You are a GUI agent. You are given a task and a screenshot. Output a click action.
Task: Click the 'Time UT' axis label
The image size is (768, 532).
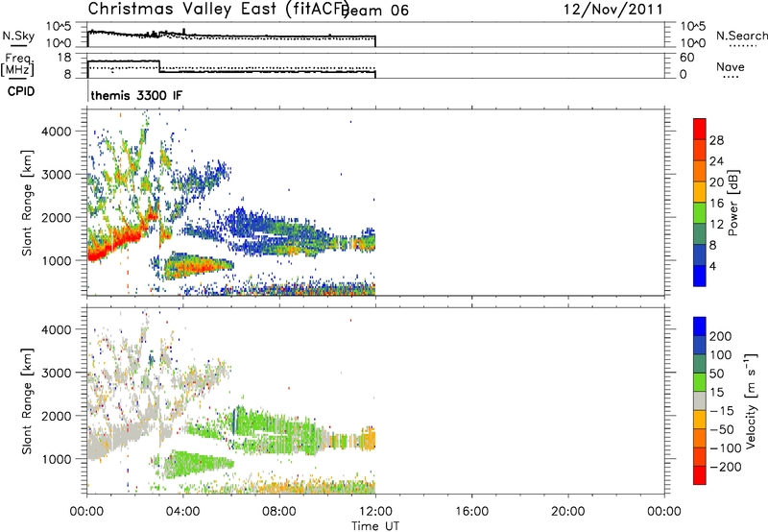click(x=375, y=525)
